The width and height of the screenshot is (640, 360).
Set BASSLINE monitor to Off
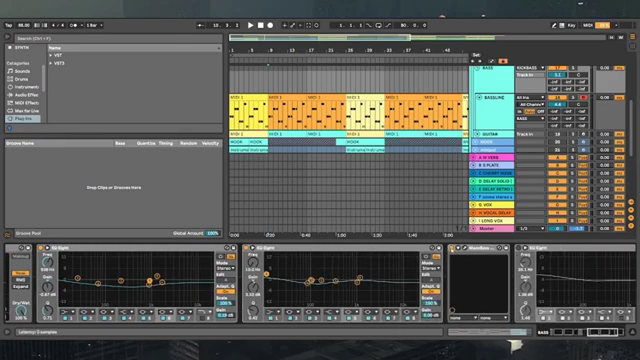click(x=540, y=111)
